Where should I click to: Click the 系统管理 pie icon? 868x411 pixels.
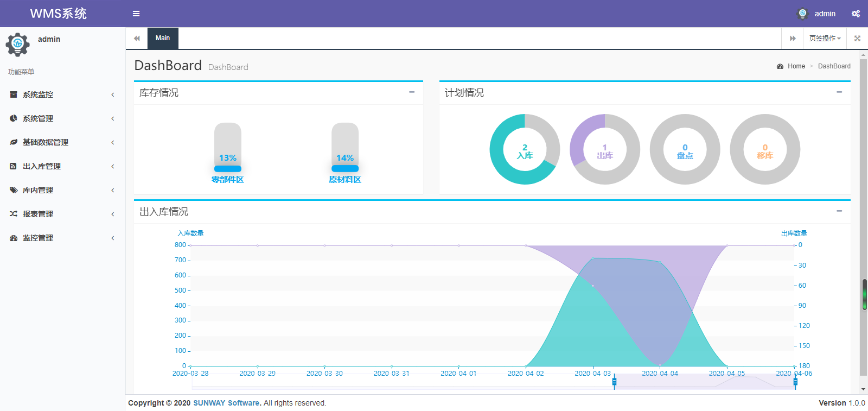pos(14,118)
